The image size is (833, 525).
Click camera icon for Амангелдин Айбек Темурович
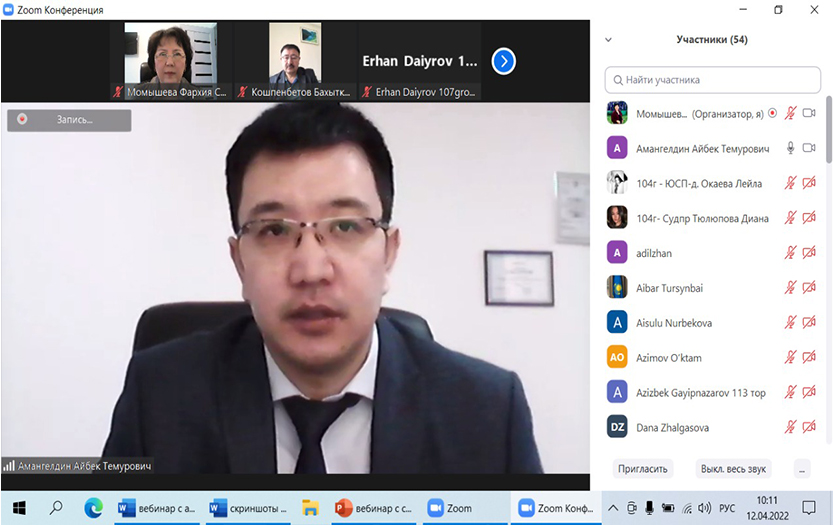[809, 148]
